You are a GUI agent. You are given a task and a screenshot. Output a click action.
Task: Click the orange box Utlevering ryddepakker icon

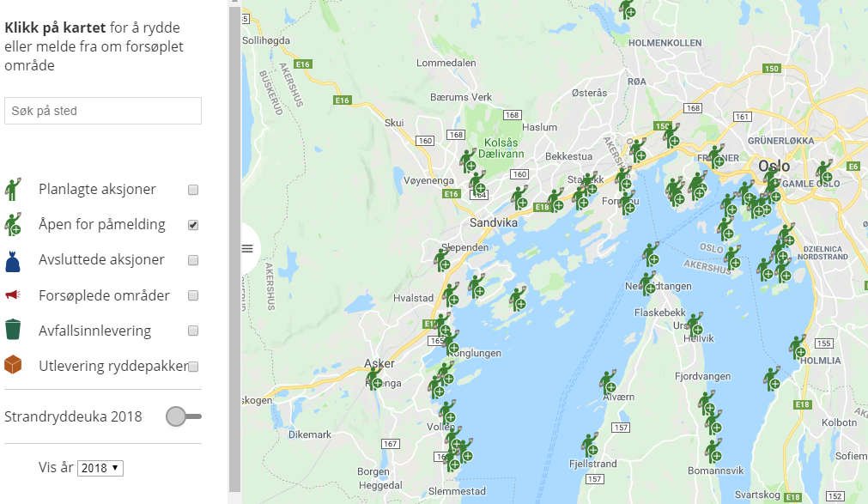click(x=13, y=365)
